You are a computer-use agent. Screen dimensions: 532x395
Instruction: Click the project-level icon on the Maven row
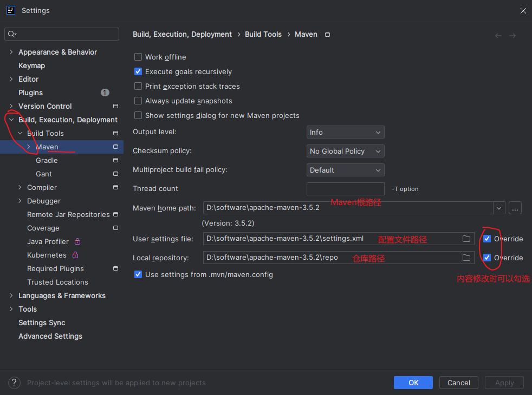point(115,147)
